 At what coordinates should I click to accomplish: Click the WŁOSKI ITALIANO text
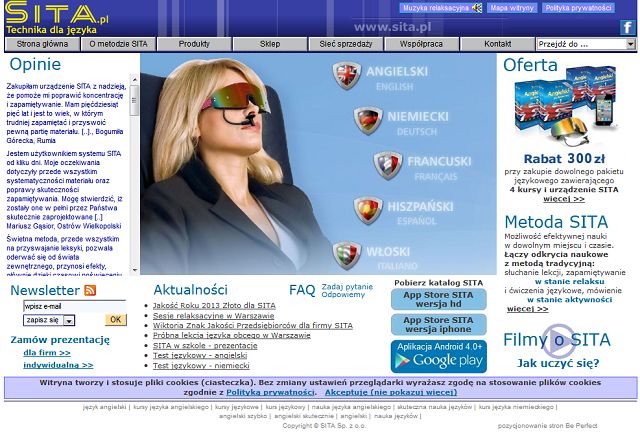(x=391, y=258)
